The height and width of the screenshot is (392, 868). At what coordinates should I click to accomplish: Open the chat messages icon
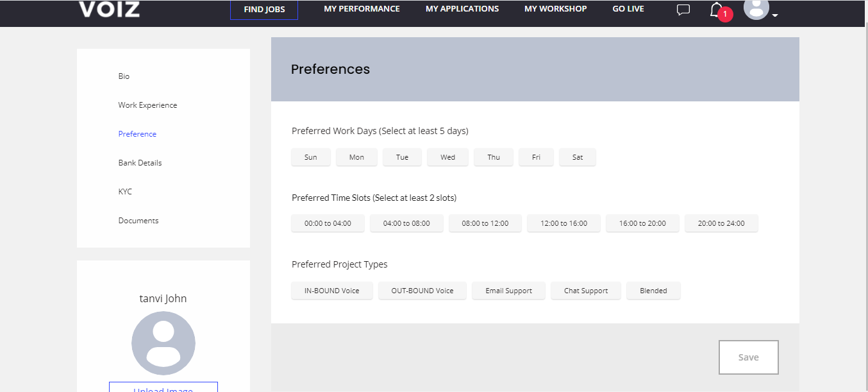click(x=683, y=10)
